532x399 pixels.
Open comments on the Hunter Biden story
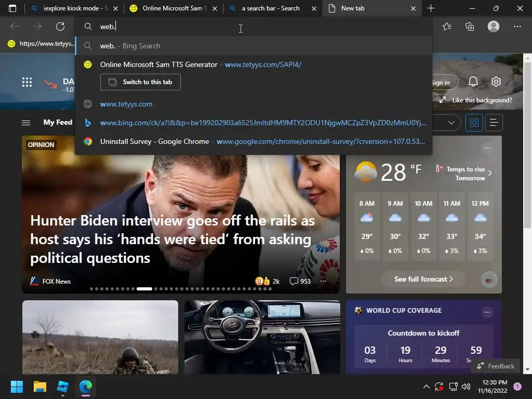click(x=300, y=281)
